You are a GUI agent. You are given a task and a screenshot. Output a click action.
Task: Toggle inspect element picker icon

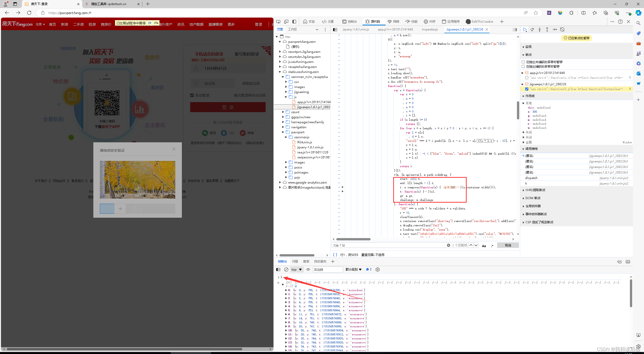[x=278, y=22]
